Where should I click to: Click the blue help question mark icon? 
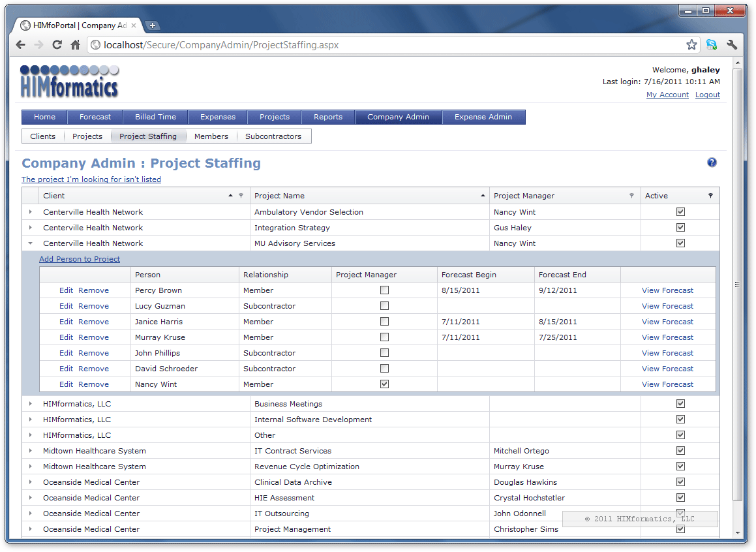click(x=712, y=162)
